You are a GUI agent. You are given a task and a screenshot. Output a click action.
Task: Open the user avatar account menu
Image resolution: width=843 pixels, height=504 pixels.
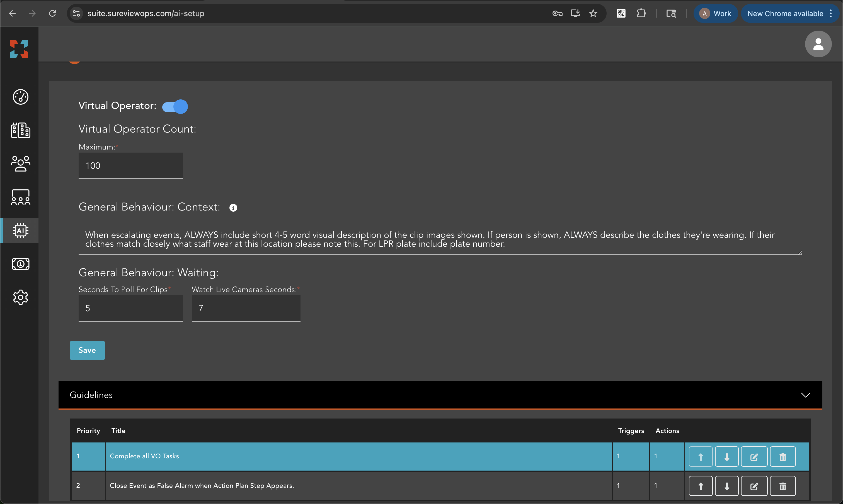coord(818,44)
